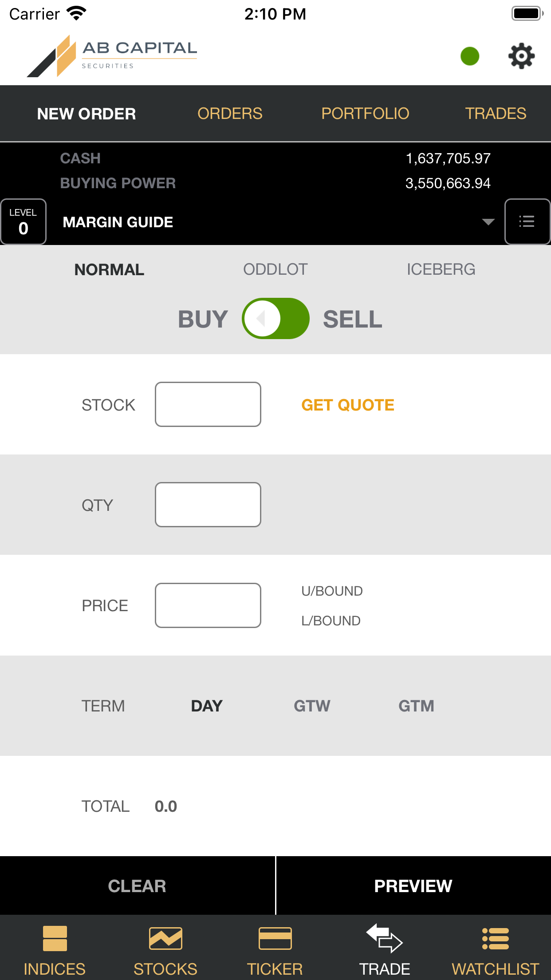
Task: Expand the Margin Guide dropdown arrow
Action: [488, 222]
